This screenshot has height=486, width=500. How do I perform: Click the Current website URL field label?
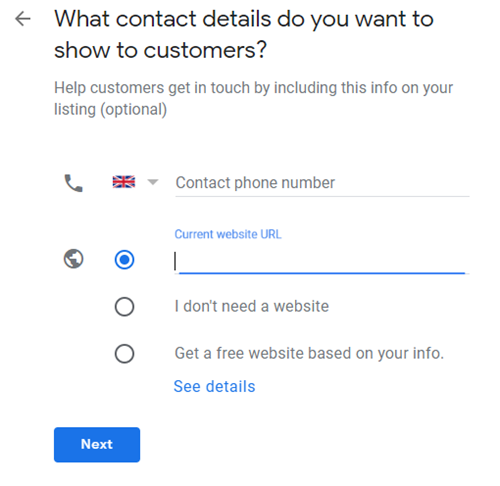click(x=228, y=234)
